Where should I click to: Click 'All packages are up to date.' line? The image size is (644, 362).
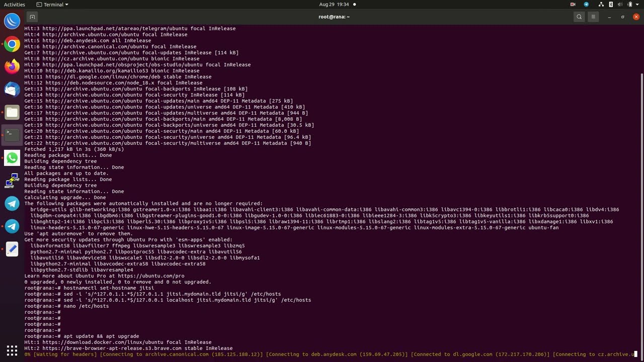(x=66, y=173)
